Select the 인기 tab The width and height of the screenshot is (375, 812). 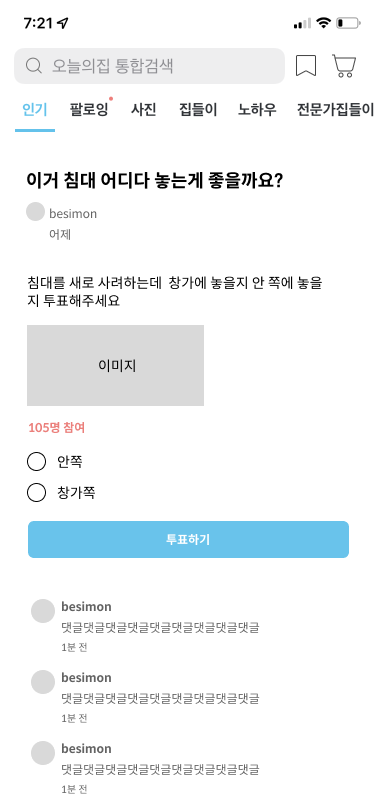(x=35, y=110)
